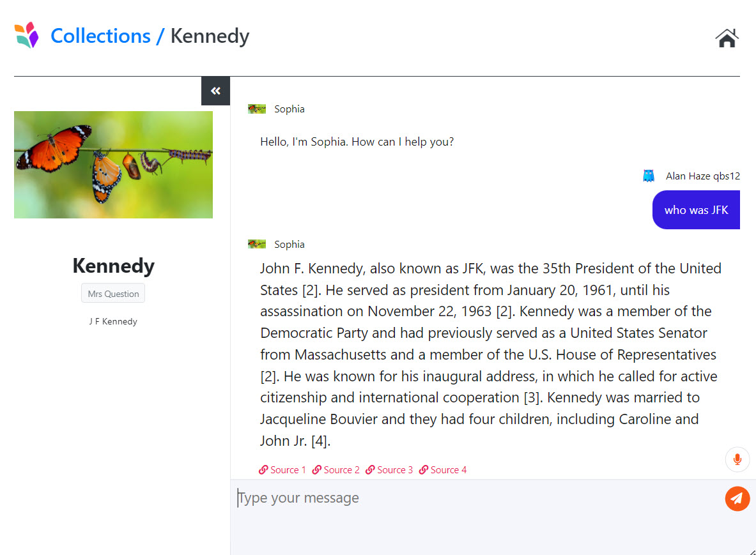Send the message with the paper plane button
Image resolution: width=756 pixels, height=555 pixels.
737,499
